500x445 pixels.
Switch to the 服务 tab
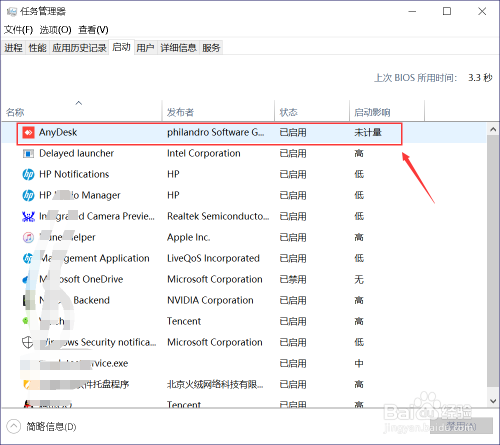click(x=211, y=48)
